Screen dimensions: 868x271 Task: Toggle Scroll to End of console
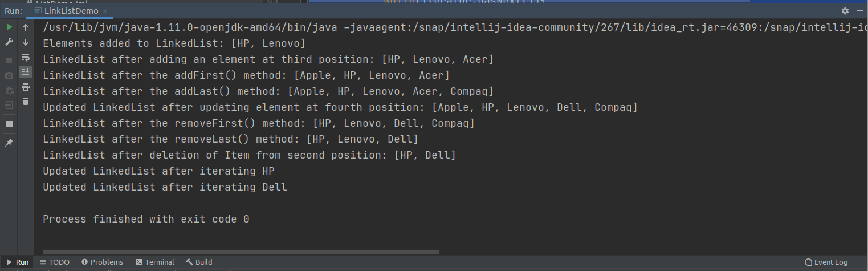pyautogui.click(x=26, y=72)
